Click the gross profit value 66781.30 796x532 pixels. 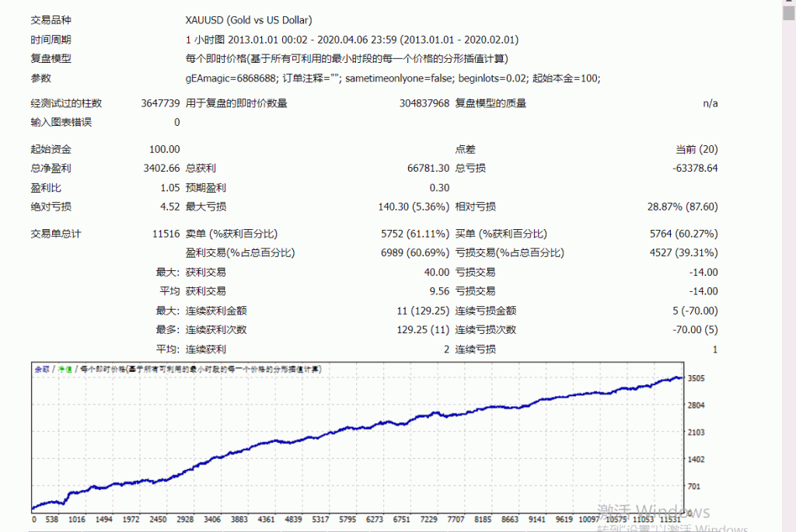tap(428, 168)
